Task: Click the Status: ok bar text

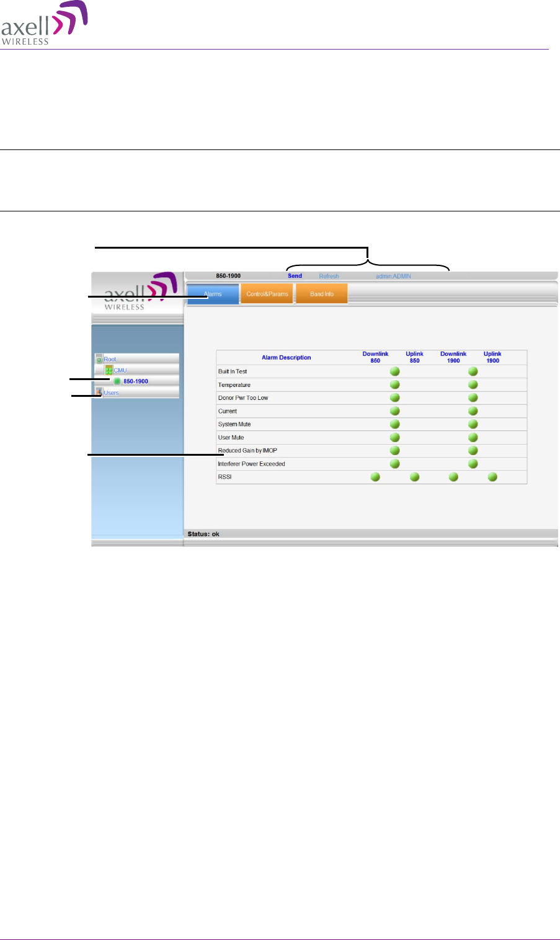Action: 203,534
